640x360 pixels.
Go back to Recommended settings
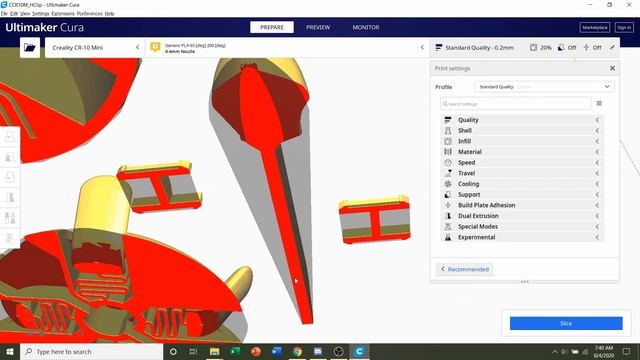point(464,269)
